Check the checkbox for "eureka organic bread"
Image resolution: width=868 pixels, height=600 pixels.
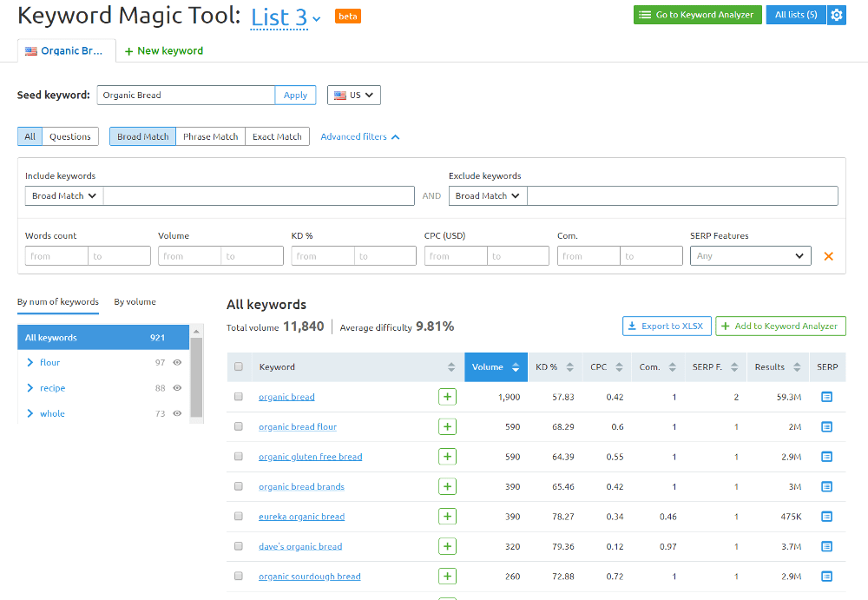239,516
